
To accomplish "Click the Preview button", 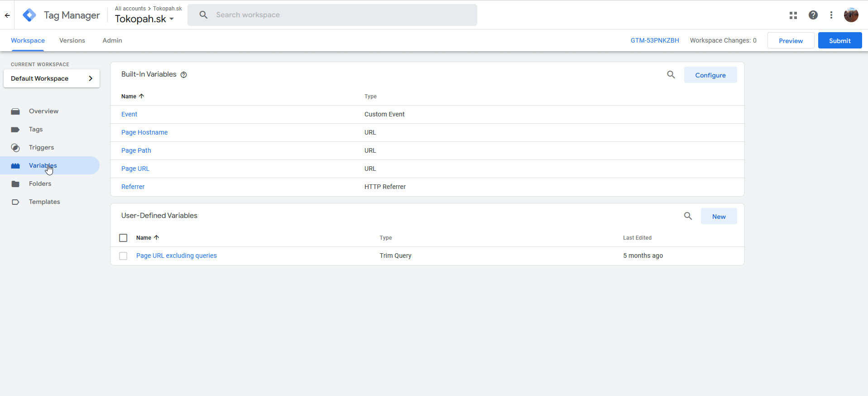I will [x=791, y=40].
